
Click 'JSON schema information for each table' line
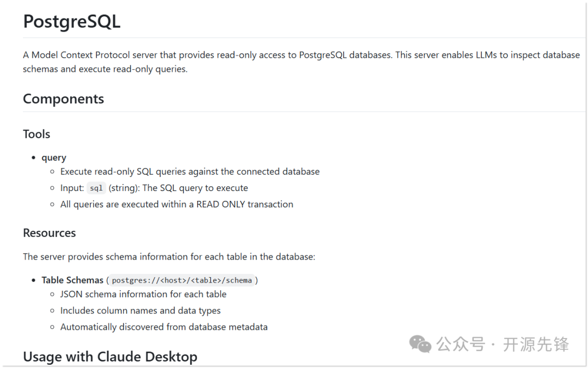[143, 294]
